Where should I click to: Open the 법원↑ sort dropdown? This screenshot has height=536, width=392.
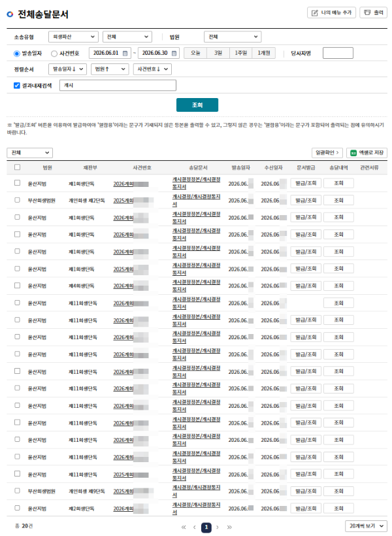click(110, 69)
